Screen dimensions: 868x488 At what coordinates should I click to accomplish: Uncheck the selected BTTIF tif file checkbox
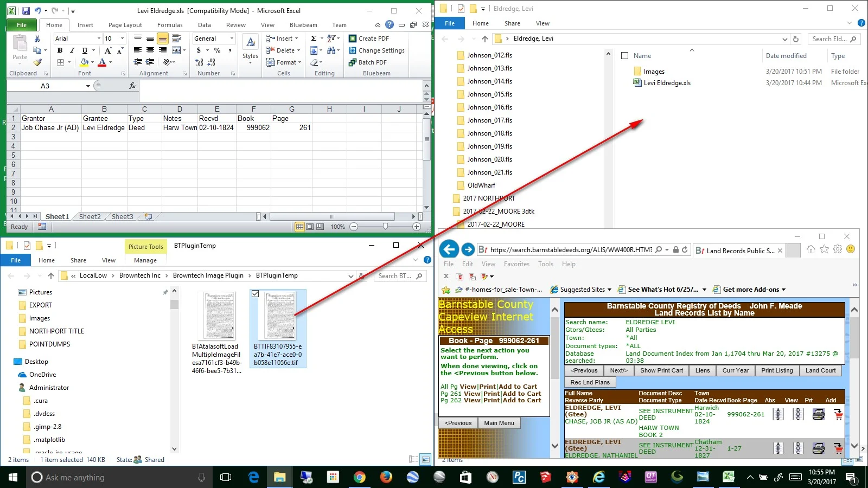point(256,293)
